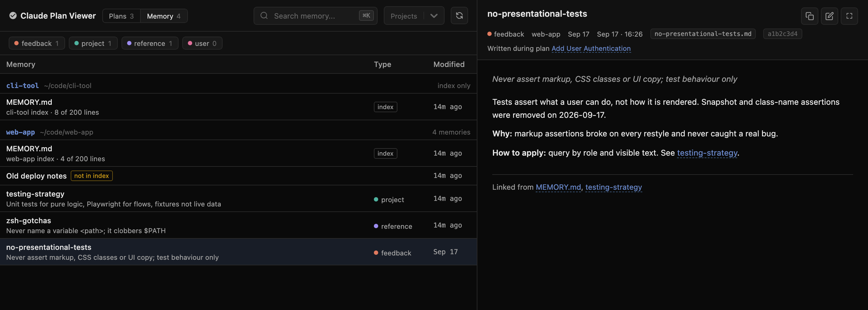Click the copy icon in detail panel
The image size is (868, 310).
click(x=809, y=16)
